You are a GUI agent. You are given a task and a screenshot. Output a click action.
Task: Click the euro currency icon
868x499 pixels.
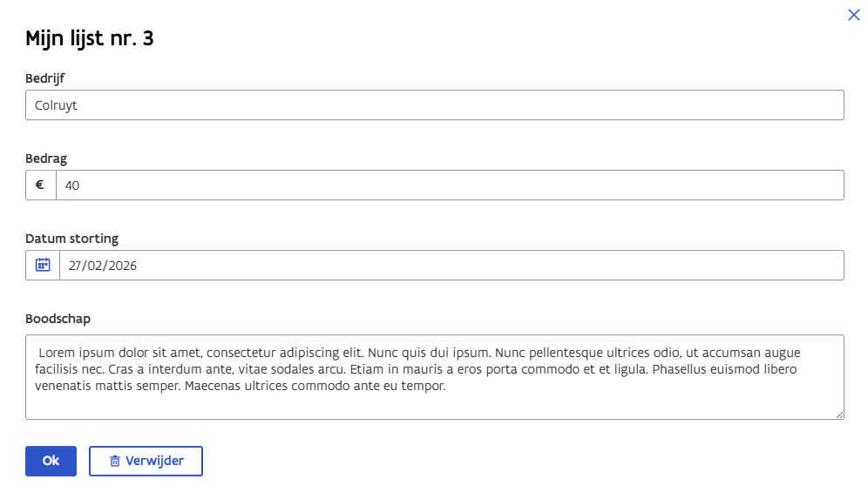click(x=40, y=185)
